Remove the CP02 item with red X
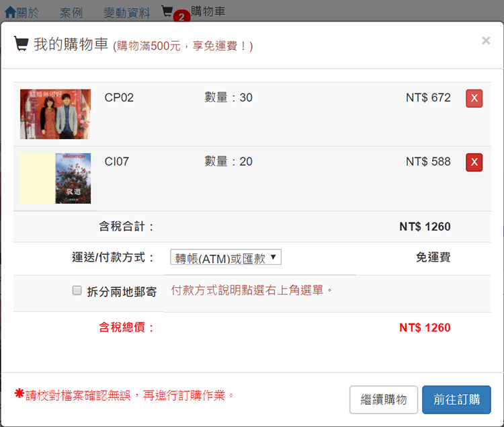504x427 pixels. click(474, 98)
